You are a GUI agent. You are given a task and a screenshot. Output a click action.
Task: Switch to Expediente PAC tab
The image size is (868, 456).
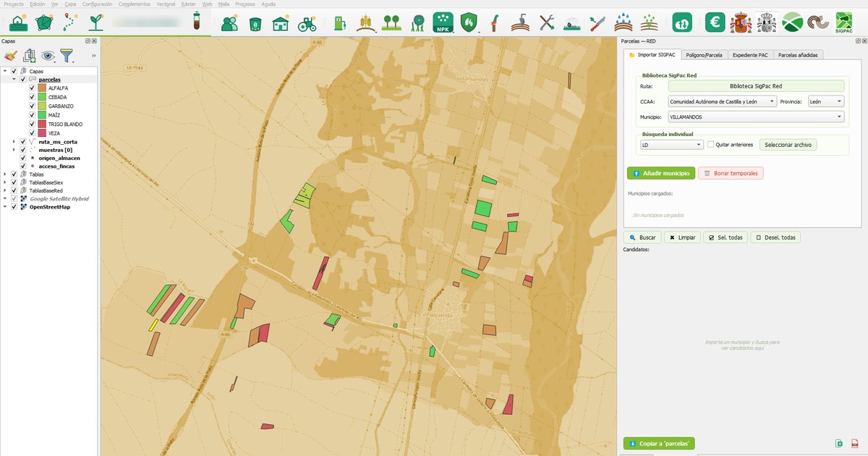click(x=749, y=55)
